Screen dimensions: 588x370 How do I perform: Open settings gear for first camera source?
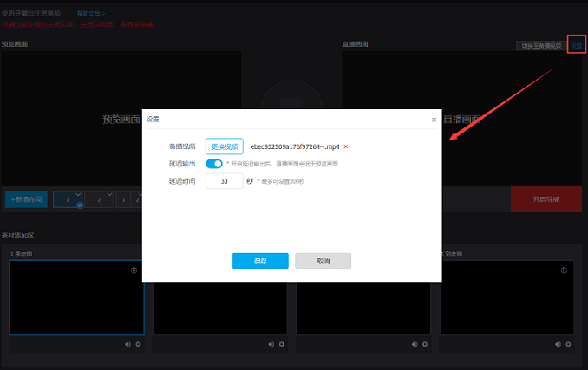pyautogui.click(x=138, y=344)
